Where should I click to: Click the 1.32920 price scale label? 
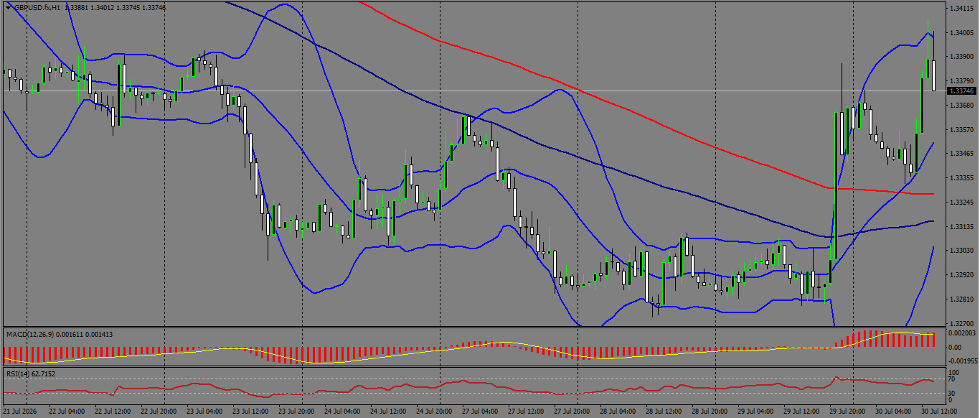point(961,275)
